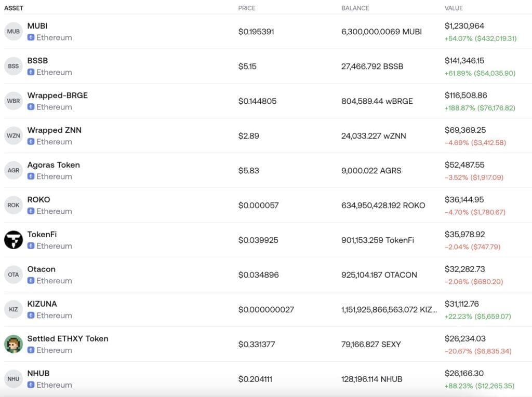Click the Settled ETHXY pixel avatar

[13, 344]
